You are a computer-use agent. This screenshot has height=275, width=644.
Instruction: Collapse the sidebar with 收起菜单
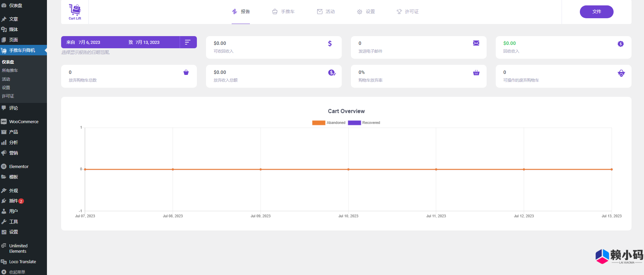pyautogui.click(x=17, y=272)
